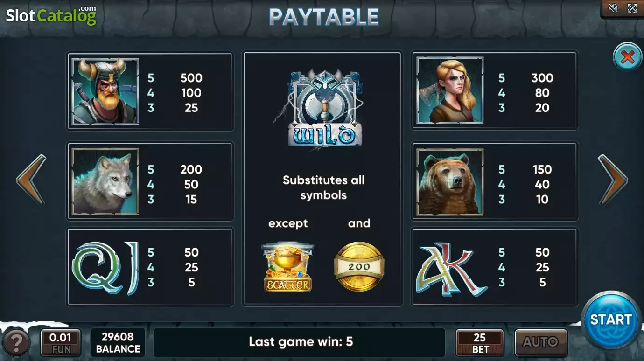
Task: Open help with question mark icon
Action: pos(16,343)
